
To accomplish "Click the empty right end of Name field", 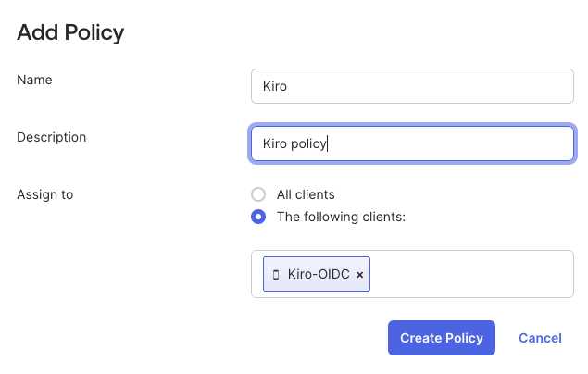I will click(537, 86).
